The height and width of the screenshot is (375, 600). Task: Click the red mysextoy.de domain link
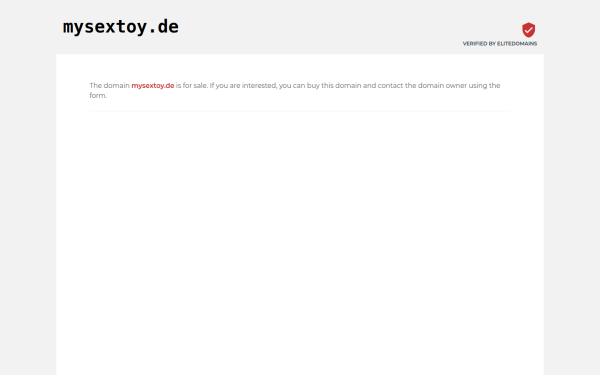coord(153,85)
